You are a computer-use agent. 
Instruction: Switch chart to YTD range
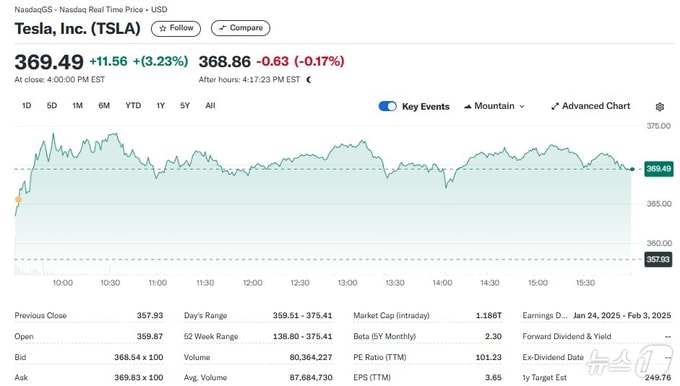(x=133, y=105)
